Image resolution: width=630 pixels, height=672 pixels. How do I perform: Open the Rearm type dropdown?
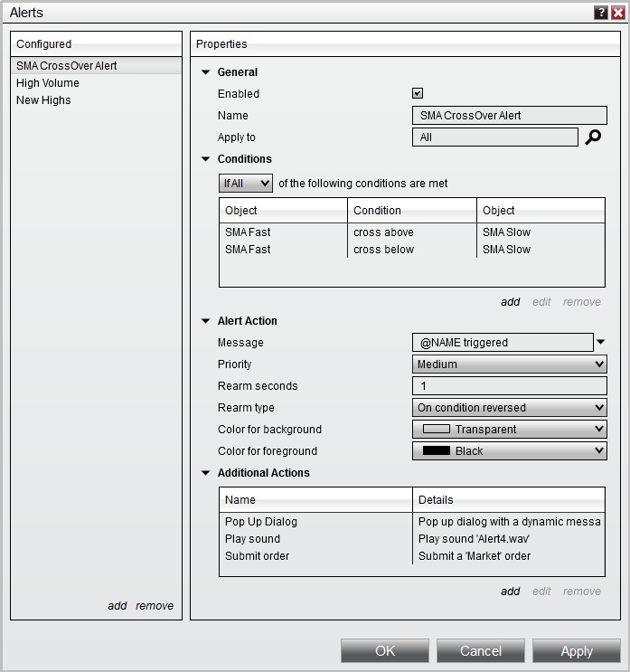[509, 408]
